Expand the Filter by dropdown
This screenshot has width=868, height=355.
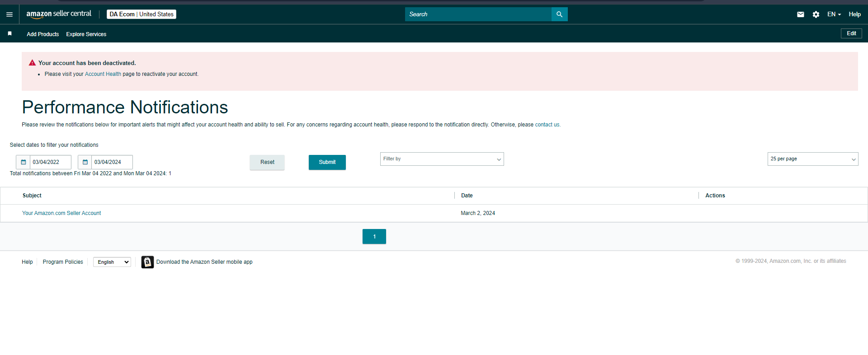point(442,159)
